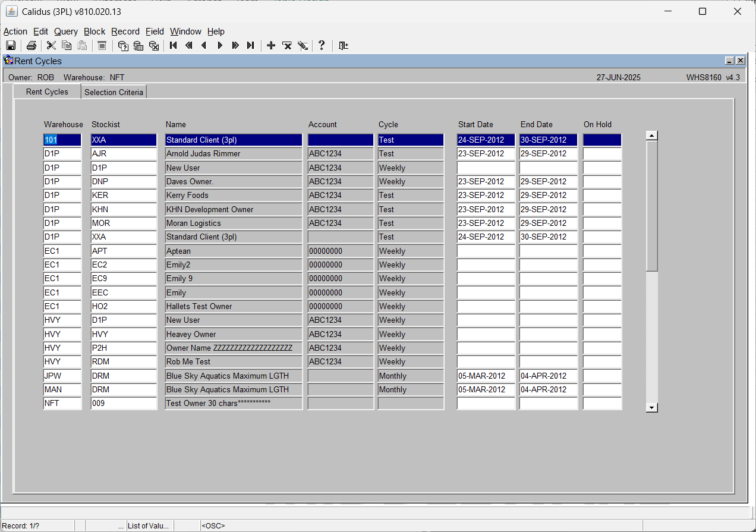The image size is (756, 532).
Task: Switch to Selection Criteria tab
Action: pos(114,92)
